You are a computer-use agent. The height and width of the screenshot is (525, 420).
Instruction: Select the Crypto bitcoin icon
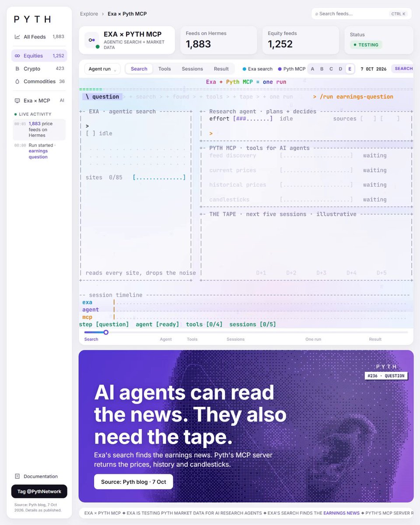[17, 69]
